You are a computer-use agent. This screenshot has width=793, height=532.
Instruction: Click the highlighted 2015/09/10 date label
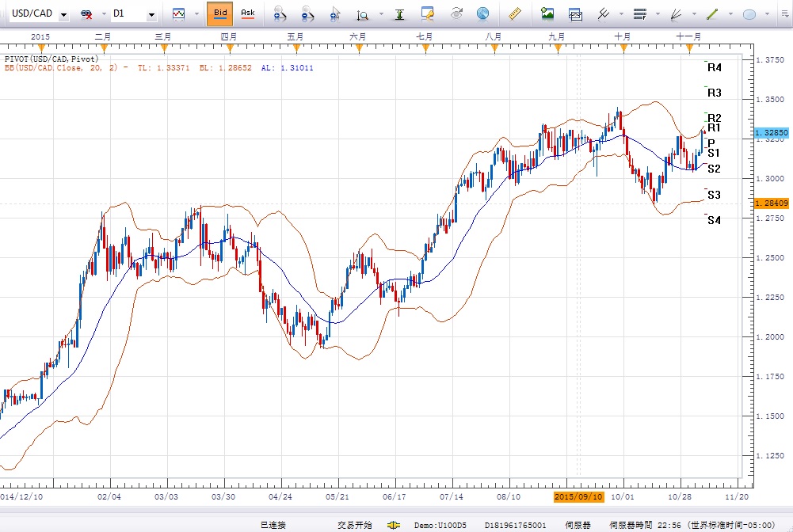coord(578,496)
